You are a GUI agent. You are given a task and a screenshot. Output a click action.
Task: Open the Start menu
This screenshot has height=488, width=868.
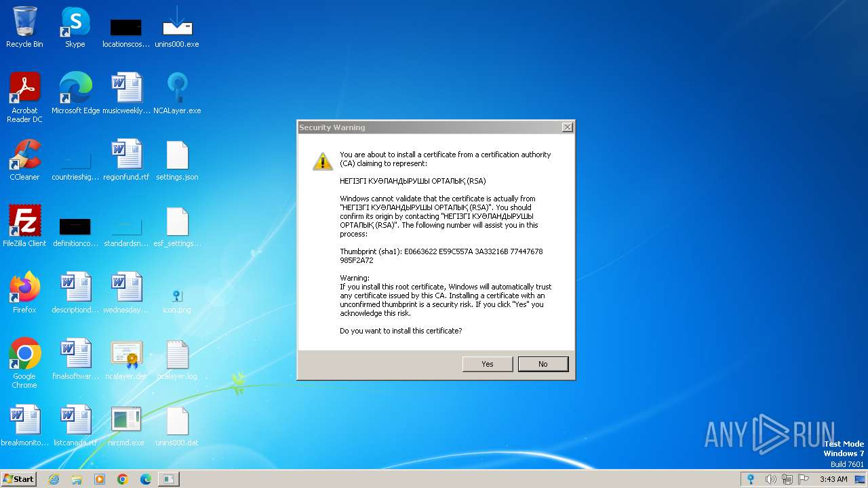click(x=19, y=479)
